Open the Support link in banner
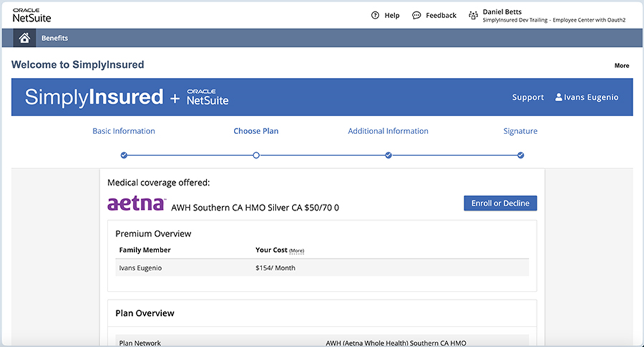This screenshot has height=347, width=644. pyautogui.click(x=528, y=97)
